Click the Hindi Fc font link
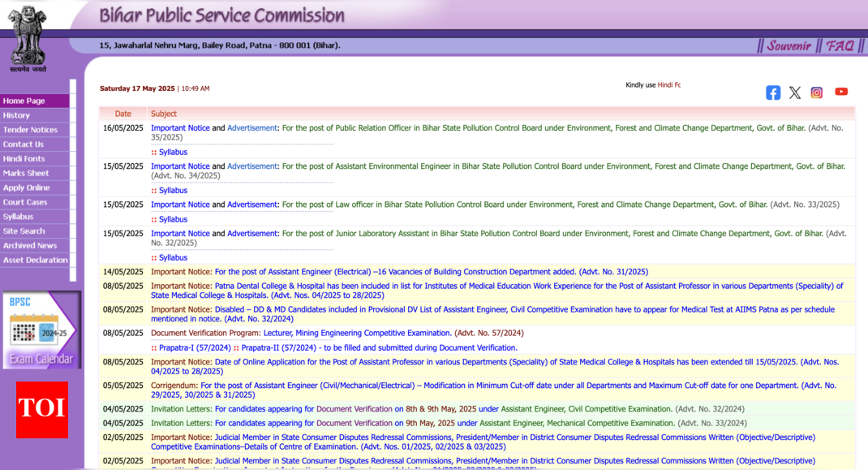 coord(669,85)
